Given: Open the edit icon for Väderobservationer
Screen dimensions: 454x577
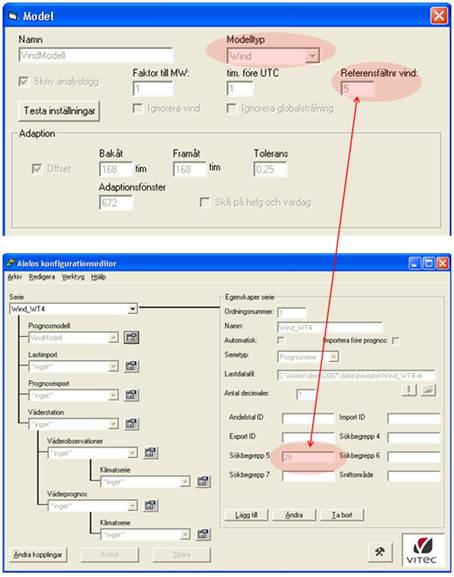Looking at the screenshot, I should pyautogui.click(x=150, y=452).
